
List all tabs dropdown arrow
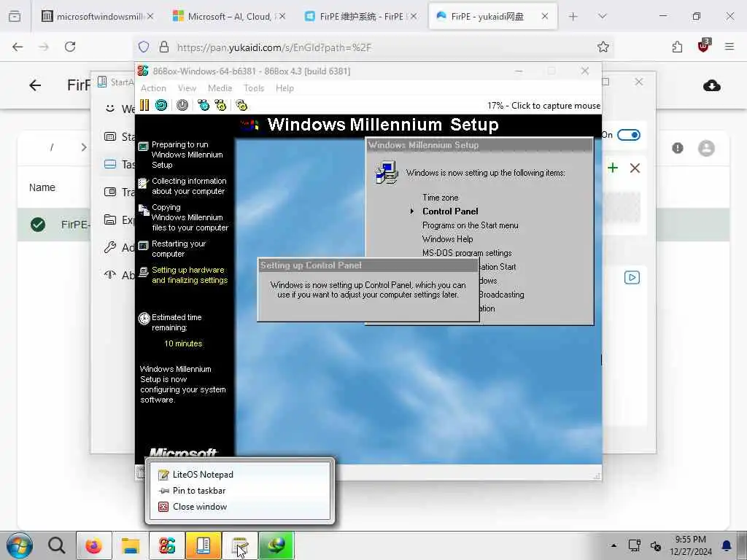point(602,17)
